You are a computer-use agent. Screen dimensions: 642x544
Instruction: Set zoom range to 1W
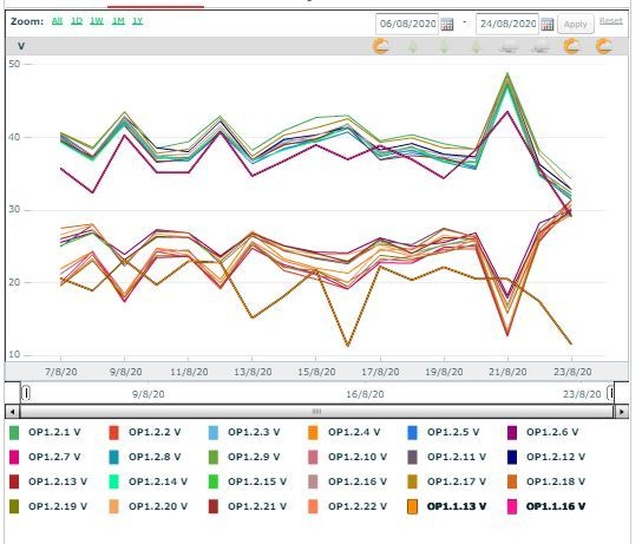point(97,21)
